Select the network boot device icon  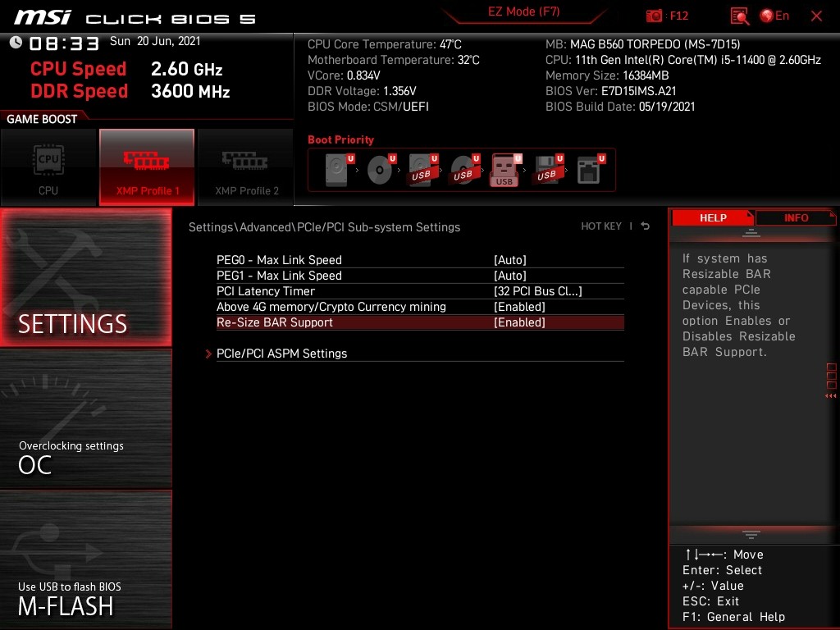tap(588, 171)
